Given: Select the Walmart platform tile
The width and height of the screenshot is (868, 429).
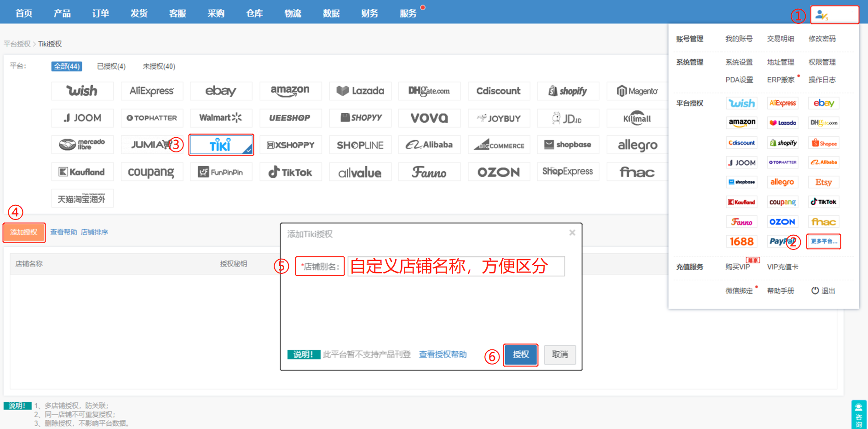Looking at the screenshot, I should tap(221, 118).
